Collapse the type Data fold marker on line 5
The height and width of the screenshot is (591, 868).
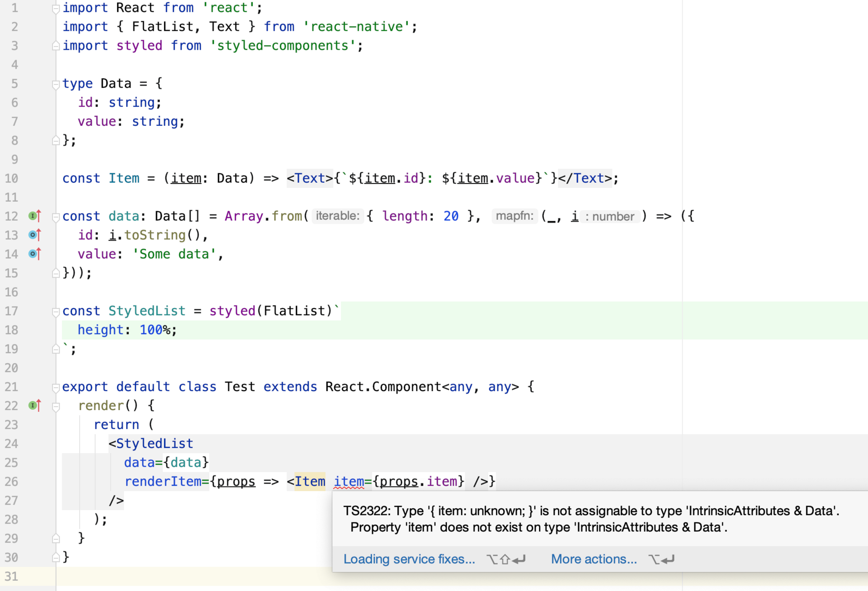coord(56,84)
